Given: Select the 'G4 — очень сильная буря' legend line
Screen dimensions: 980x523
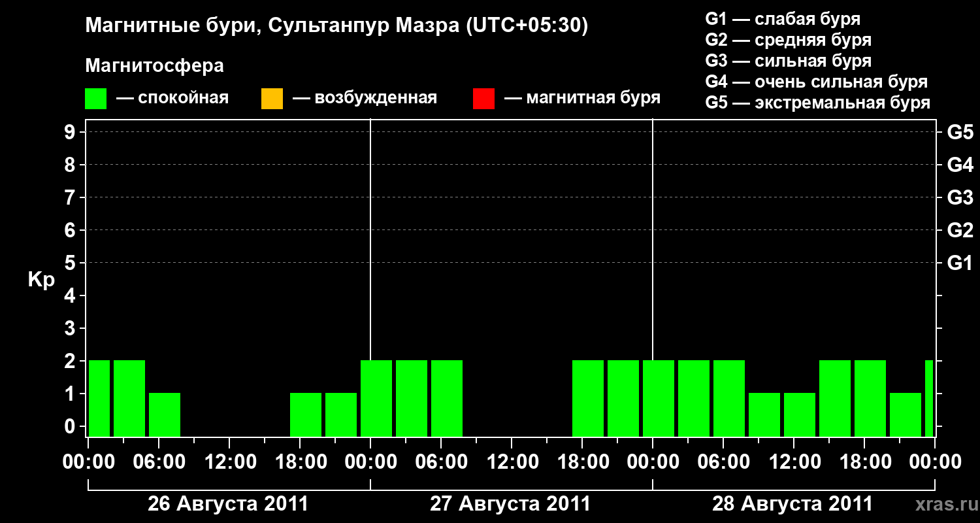Looking at the screenshot, I should [x=817, y=82].
